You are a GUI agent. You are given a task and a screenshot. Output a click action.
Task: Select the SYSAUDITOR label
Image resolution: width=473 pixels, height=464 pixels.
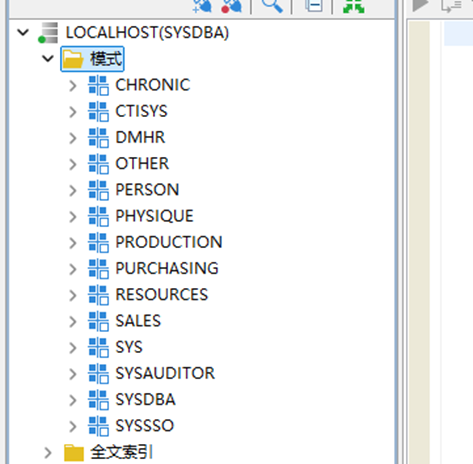(x=165, y=373)
